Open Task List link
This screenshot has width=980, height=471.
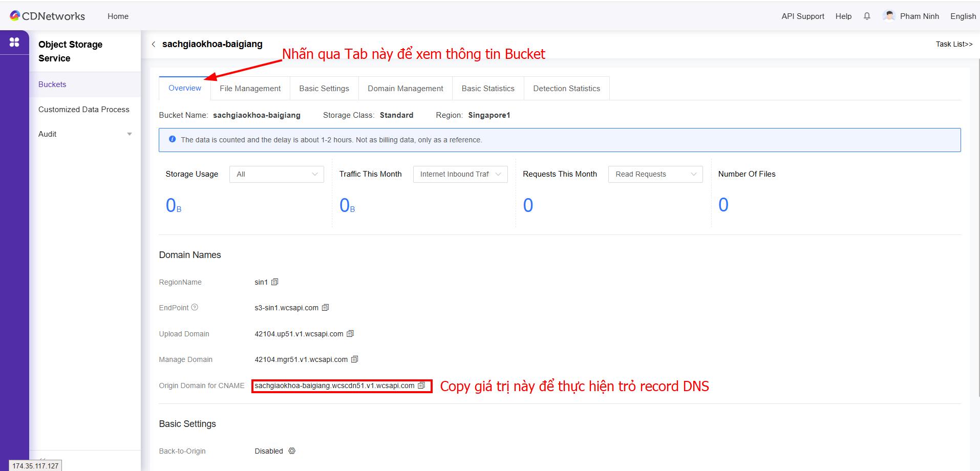pyautogui.click(x=953, y=44)
